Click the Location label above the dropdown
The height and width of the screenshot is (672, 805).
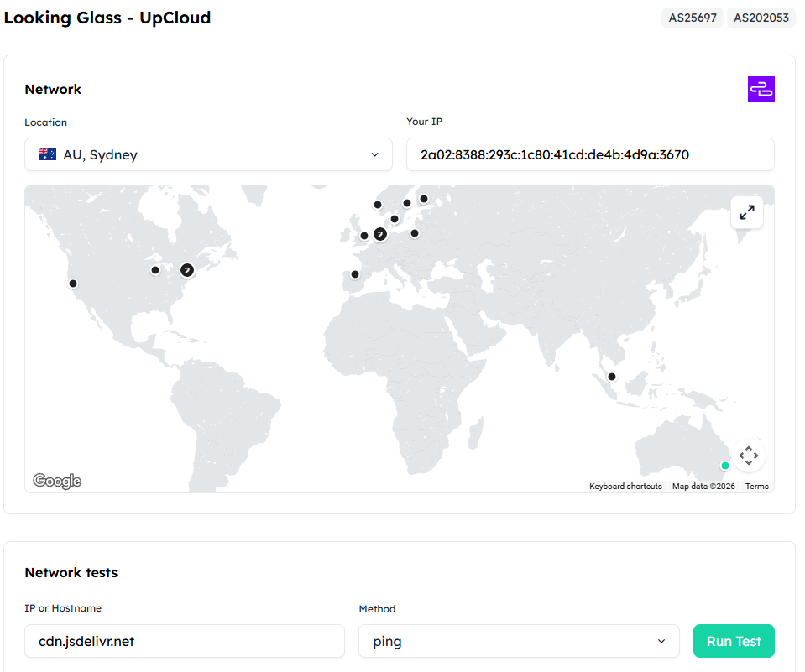point(45,122)
